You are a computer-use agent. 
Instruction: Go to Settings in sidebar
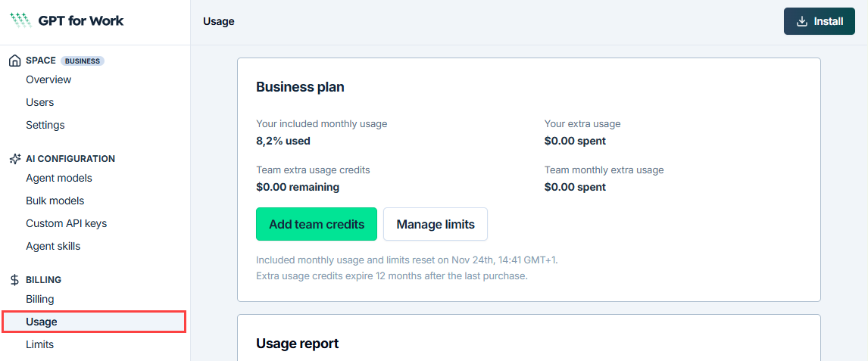point(45,125)
